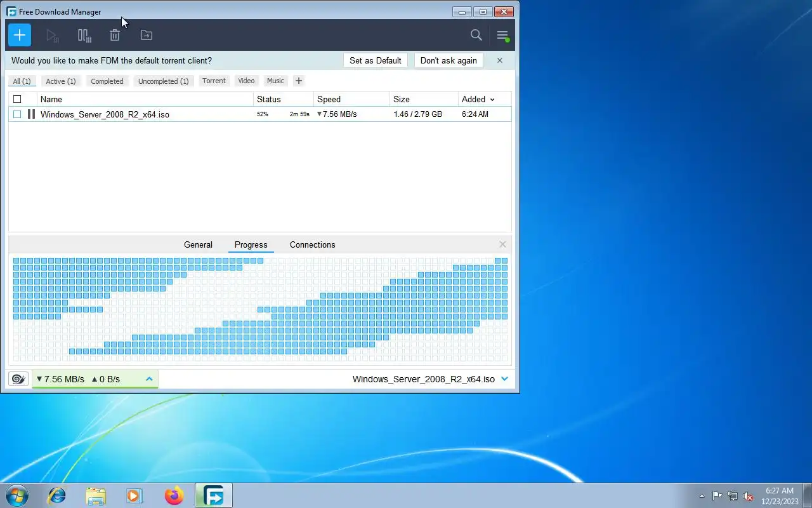Screen dimensions: 812x508
Task: Add a new tag with plus button
Action: 298,81
